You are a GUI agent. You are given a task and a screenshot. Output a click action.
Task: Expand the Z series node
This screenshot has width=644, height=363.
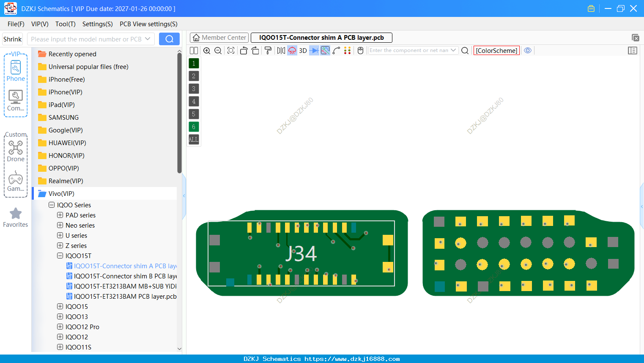click(60, 245)
